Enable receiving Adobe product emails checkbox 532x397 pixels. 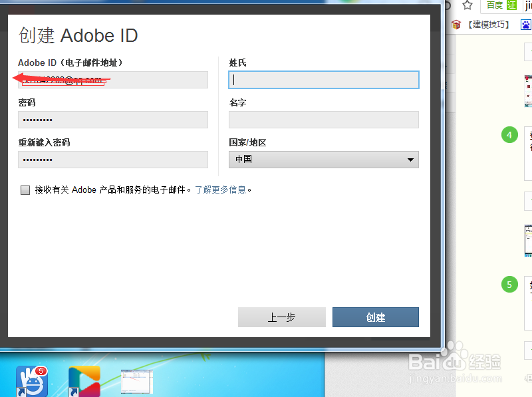tap(25, 190)
